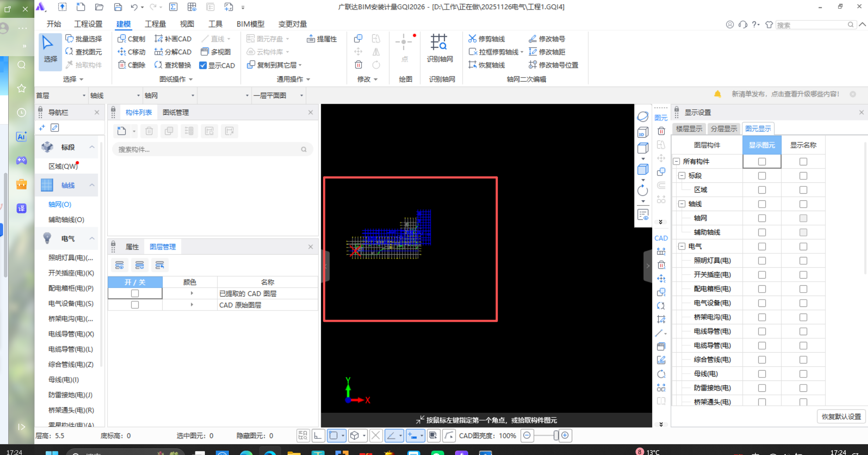Click the 恢复轴线 restore axis tool
This screenshot has height=455, width=868.
pos(487,65)
